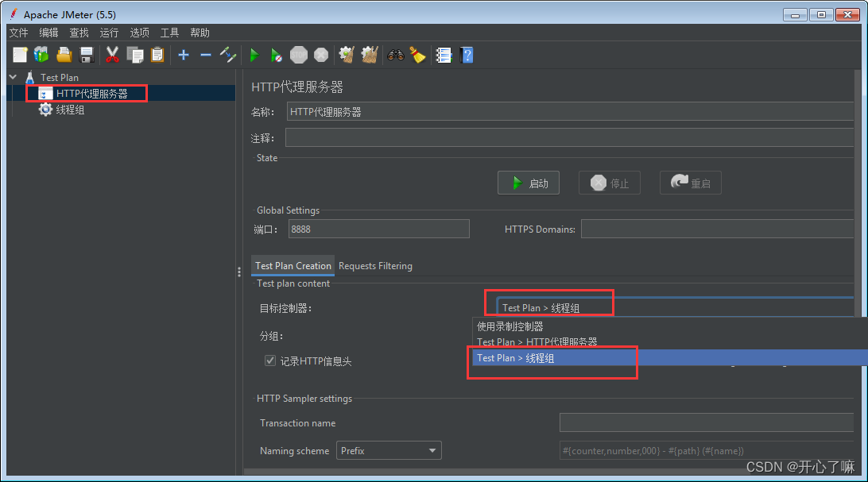Click the HTTPS Domains input field
Screen dimensions: 868x482
click(718, 229)
